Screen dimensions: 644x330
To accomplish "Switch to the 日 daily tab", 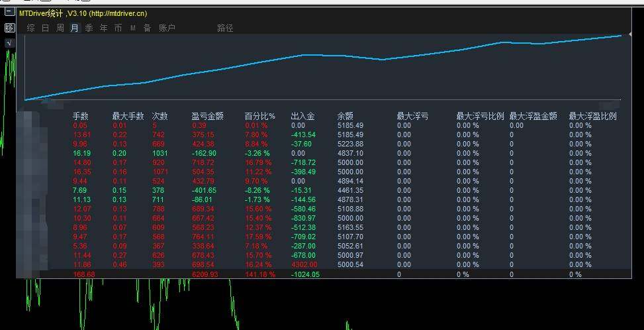I will point(45,28).
